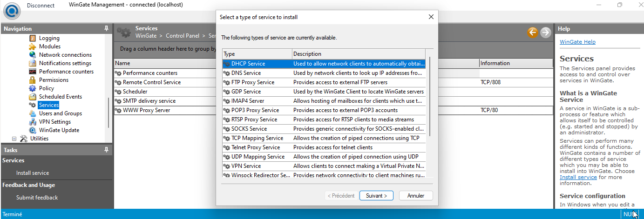644x219 pixels.
Task: Click the Network connections icon in Navigation
Action: pyautogui.click(x=33, y=55)
